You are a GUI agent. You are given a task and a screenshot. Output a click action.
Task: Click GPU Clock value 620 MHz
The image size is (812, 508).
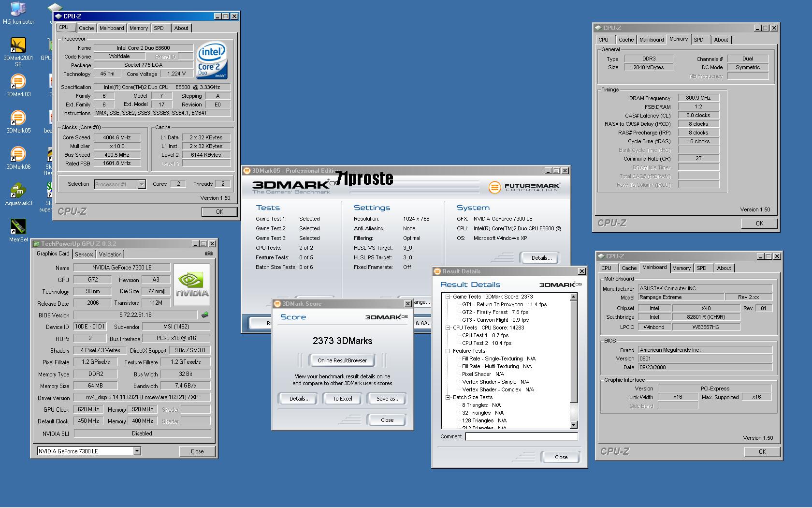coord(88,409)
